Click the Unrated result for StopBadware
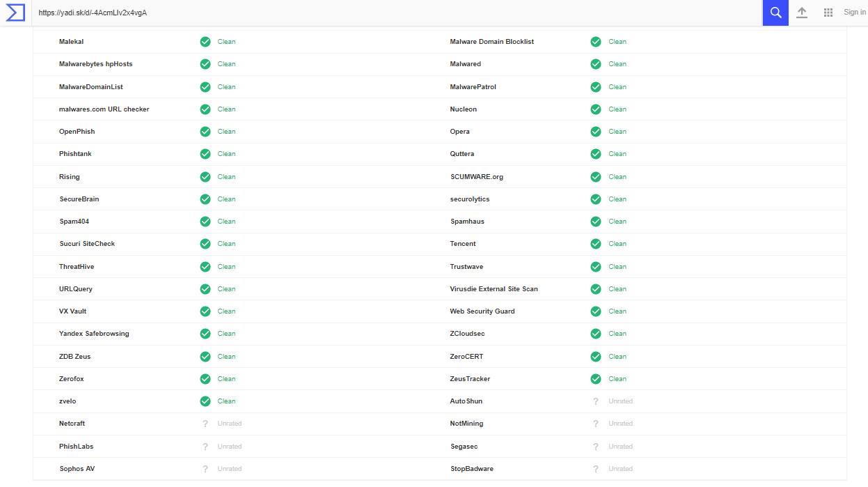Image resolution: width=868 pixels, height=487 pixels. click(x=621, y=469)
